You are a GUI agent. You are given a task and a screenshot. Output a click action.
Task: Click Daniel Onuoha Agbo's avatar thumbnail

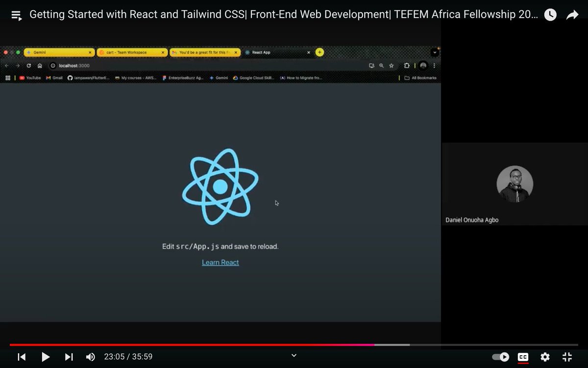pyautogui.click(x=514, y=184)
